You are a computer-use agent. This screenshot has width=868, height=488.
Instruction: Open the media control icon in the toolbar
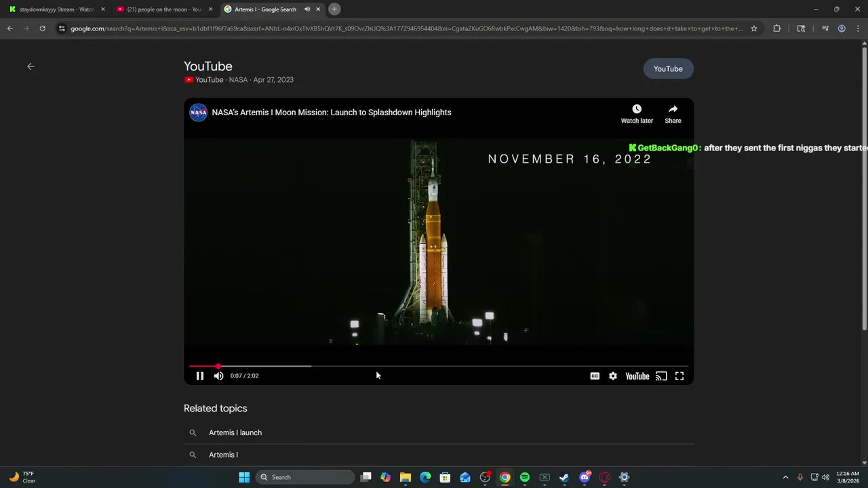(x=825, y=28)
